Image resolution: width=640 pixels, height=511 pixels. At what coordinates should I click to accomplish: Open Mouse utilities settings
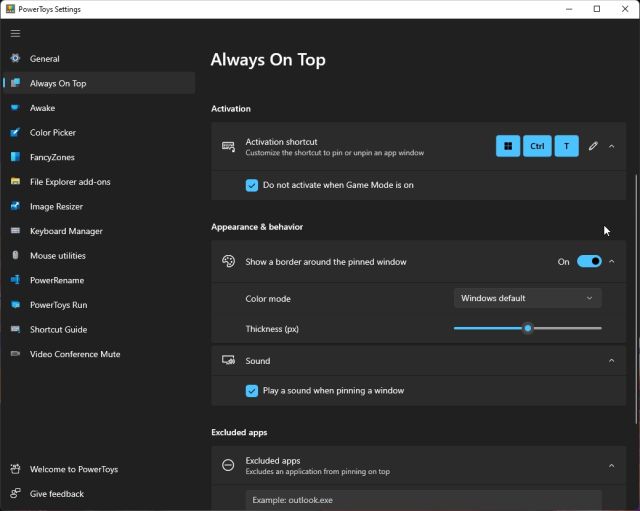click(x=99, y=255)
